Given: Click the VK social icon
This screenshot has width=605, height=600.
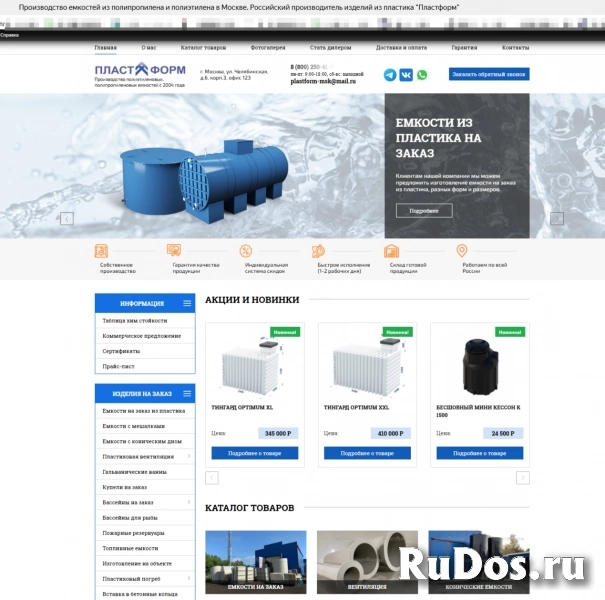Looking at the screenshot, I should [x=406, y=75].
